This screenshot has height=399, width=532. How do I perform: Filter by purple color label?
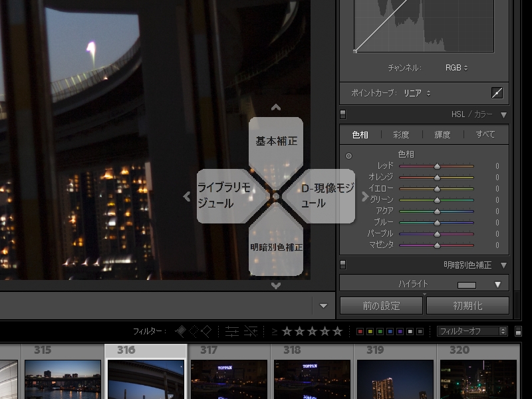point(400,331)
